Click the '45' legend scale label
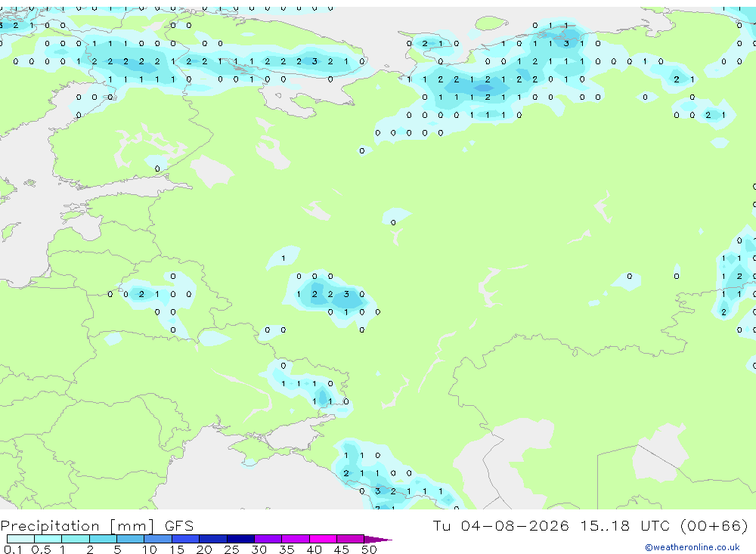756x554 pixels. [x=342, y=549]
